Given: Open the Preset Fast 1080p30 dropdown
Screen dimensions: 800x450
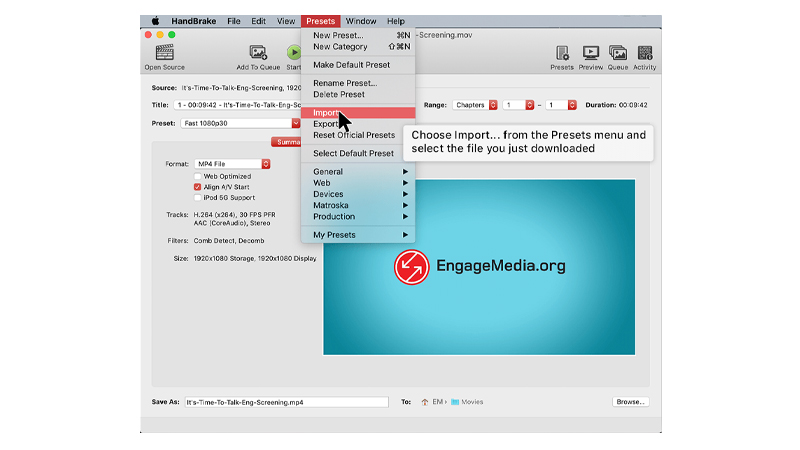Looking at the screenshot, I should point(240,123).
